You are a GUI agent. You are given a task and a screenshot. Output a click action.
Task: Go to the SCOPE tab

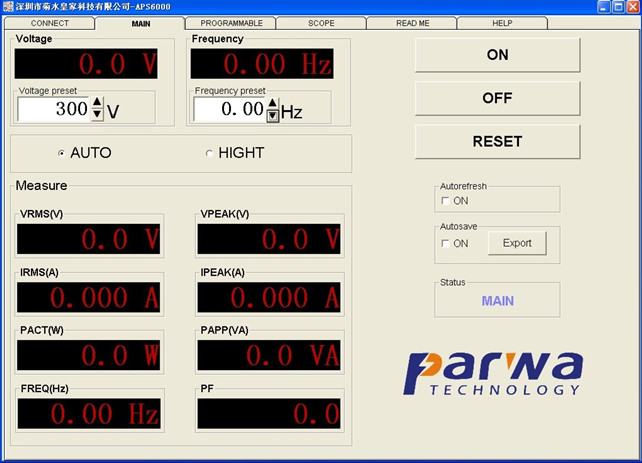click(x=321, y=23)
